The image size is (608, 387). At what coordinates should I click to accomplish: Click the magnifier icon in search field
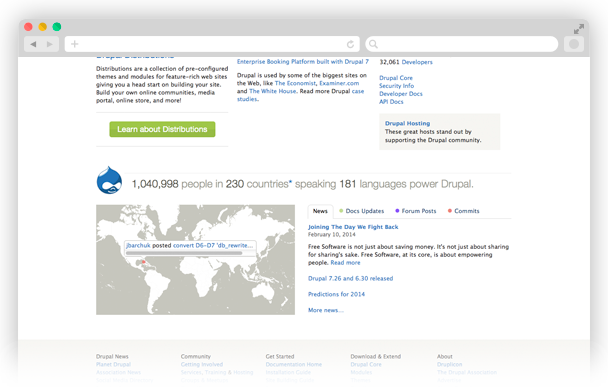tap(373, 44)
